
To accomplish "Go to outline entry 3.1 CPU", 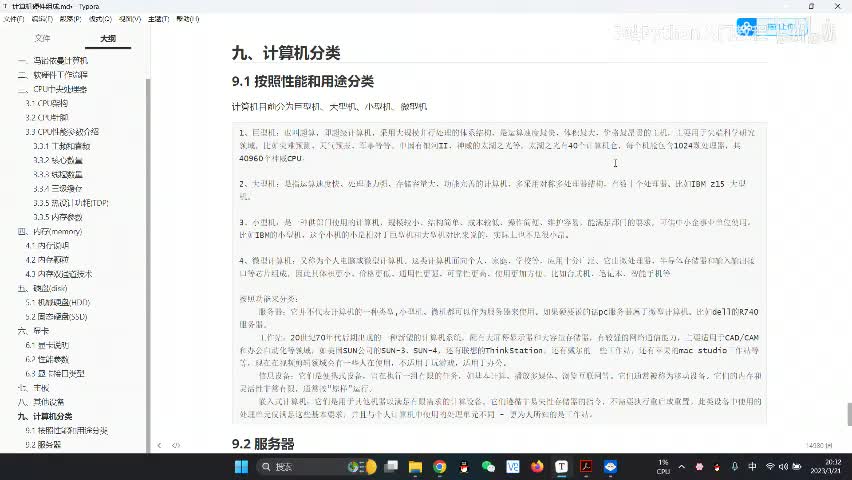I will 47,103.
